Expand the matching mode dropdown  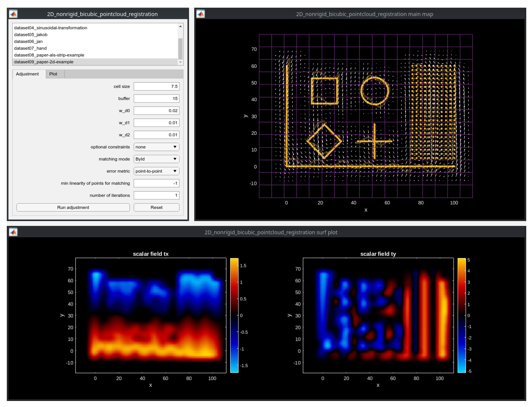pyautogui.click(x=156, y=159)
